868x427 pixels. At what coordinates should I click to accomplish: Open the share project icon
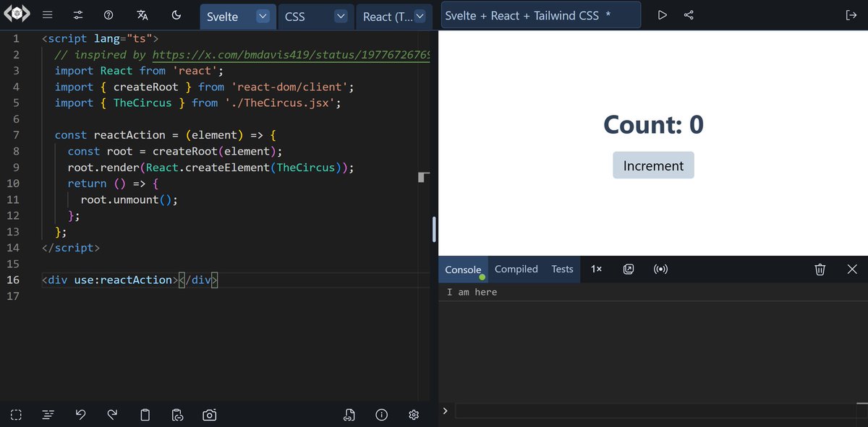(x=689, y=15)
